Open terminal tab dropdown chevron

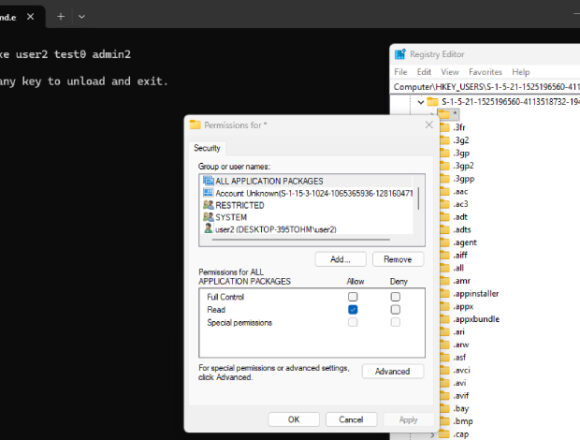point(82,17)
